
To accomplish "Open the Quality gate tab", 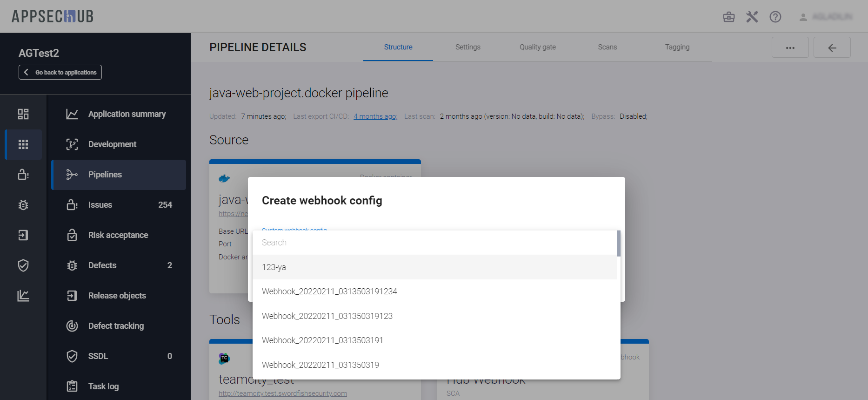I will pyautogui.click(x=537, y=47).
